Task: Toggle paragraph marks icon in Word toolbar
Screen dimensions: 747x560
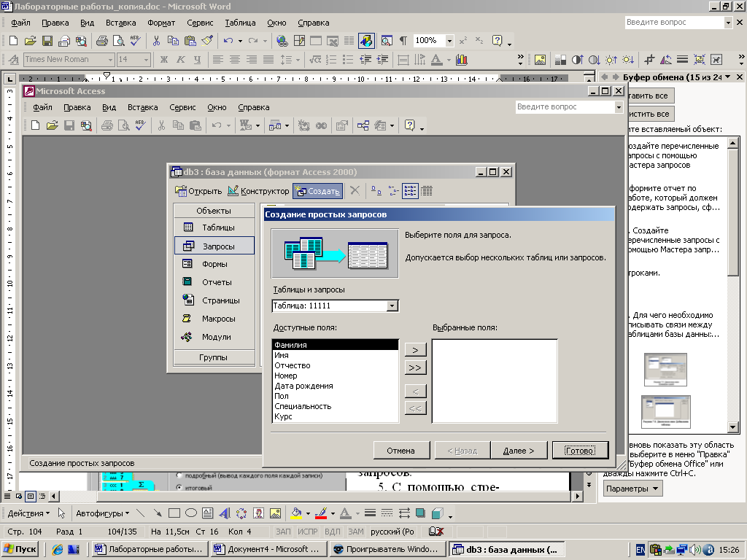Action: click(403, 41)
